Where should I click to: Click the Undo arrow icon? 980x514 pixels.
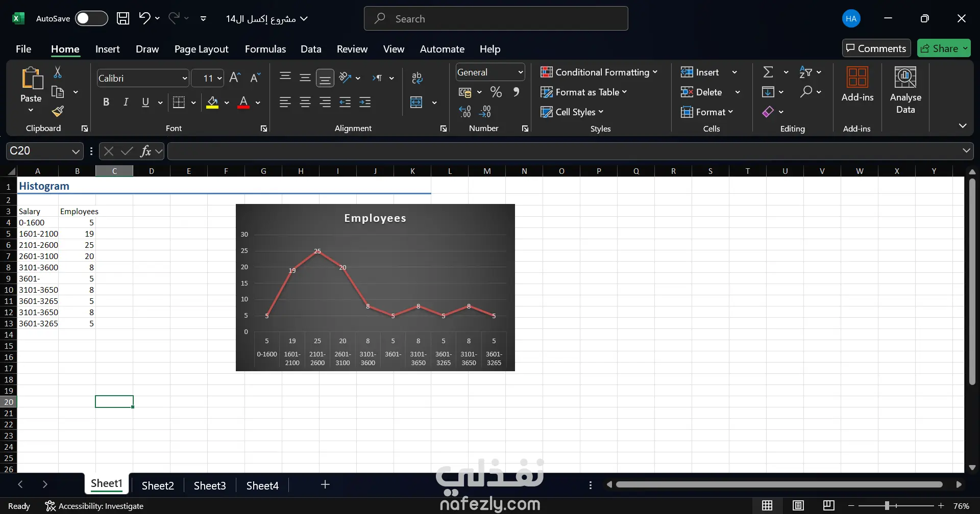click(144, 18)
